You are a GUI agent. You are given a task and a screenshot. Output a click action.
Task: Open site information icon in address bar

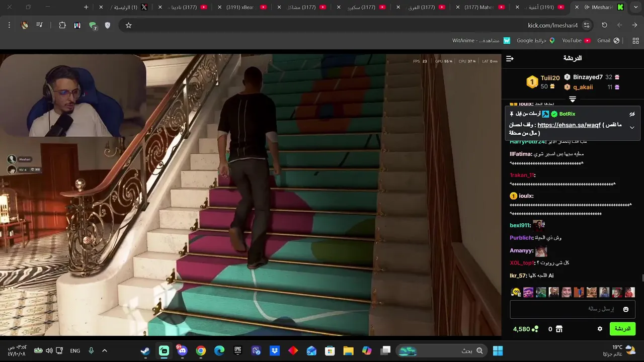(x=587, y=25)
